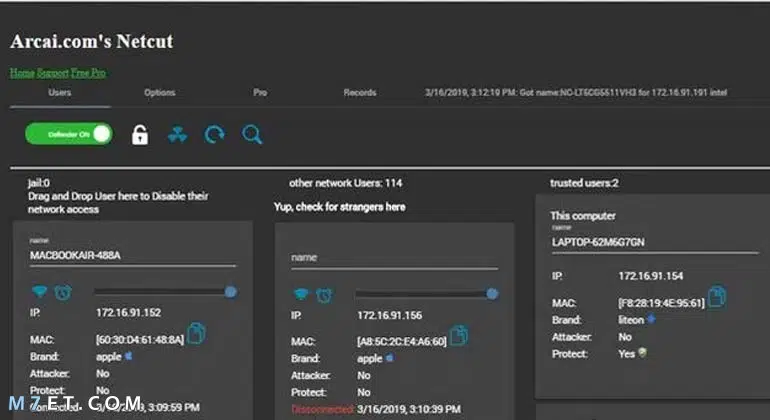Open the Pro tab

pyautogui.click(x=260, y=93)
